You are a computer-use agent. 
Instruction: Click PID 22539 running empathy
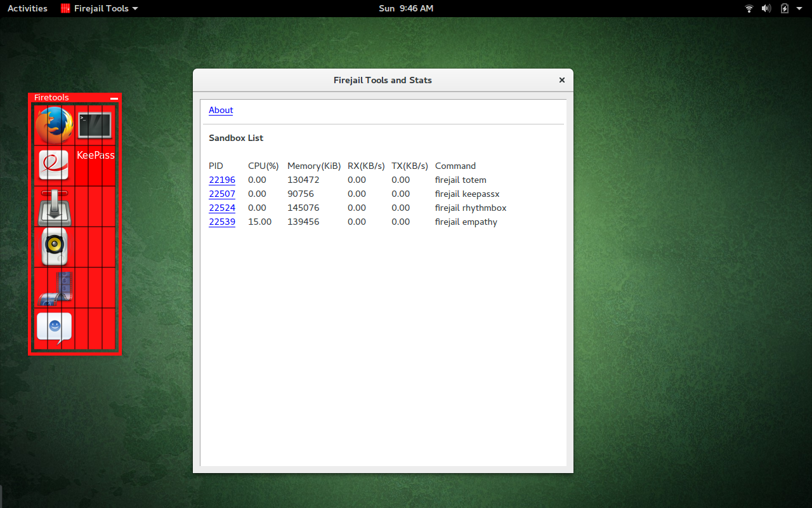point(222,222)
